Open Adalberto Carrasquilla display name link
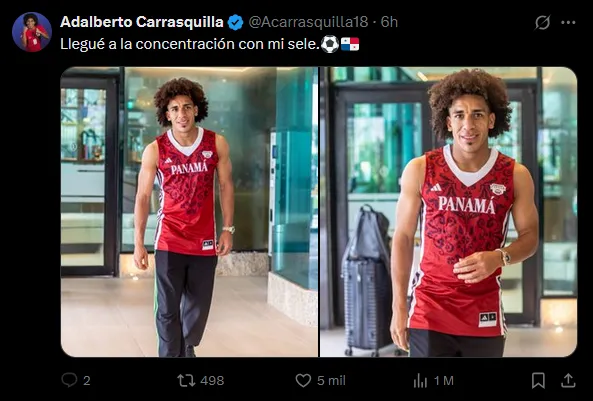This screenshot has height=401, width=593. coord(142,22)
